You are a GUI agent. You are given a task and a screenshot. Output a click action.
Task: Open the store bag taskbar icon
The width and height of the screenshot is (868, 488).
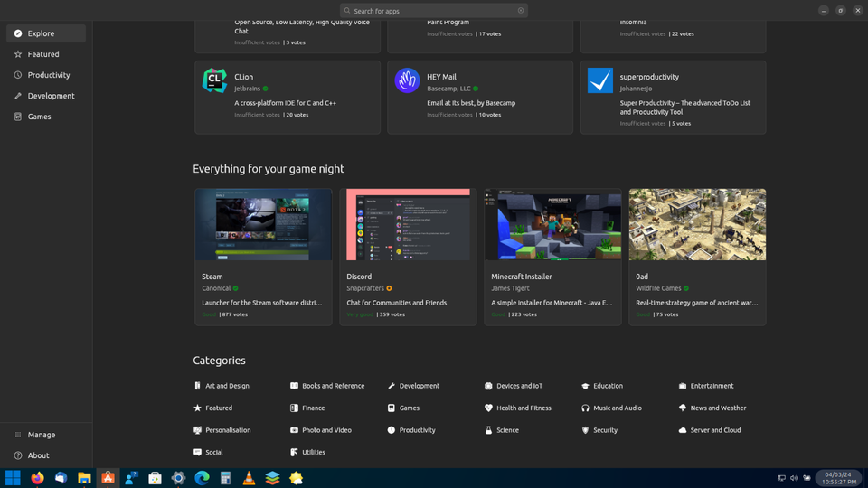[155, 478]
